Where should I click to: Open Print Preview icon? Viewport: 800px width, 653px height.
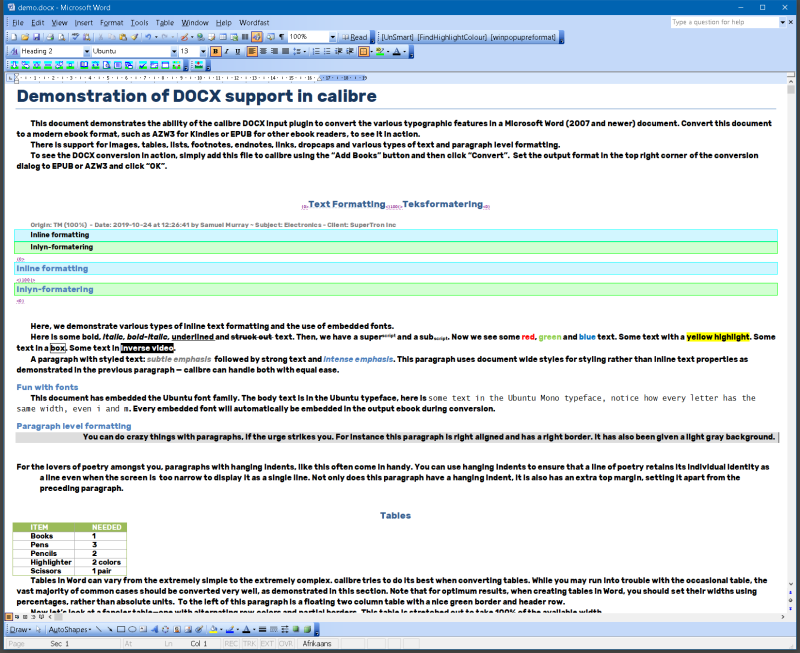62,37
